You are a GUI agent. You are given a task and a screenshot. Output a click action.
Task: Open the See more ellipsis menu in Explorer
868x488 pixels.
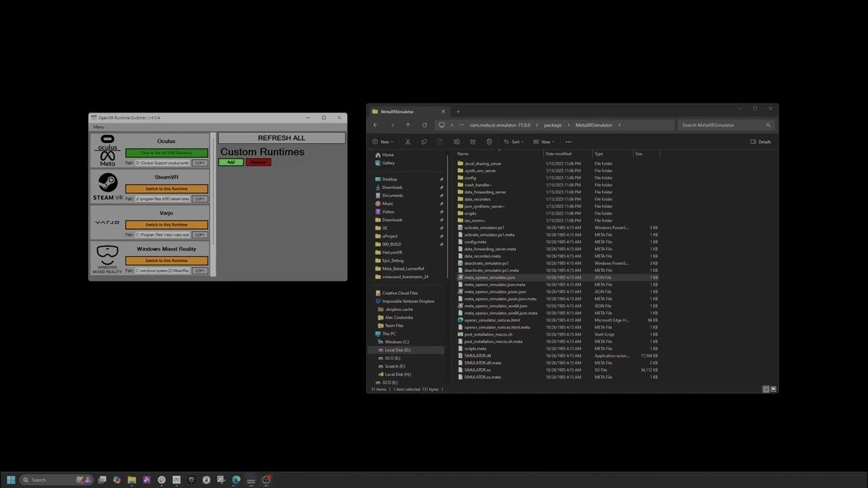coord(568,142)
